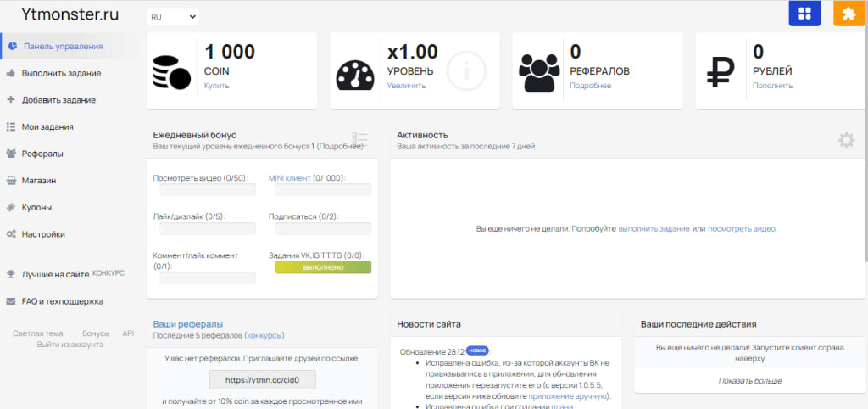Click the выполнить задание link in Активность
This screenshot has height=409, width=868.
pos(654,228)
